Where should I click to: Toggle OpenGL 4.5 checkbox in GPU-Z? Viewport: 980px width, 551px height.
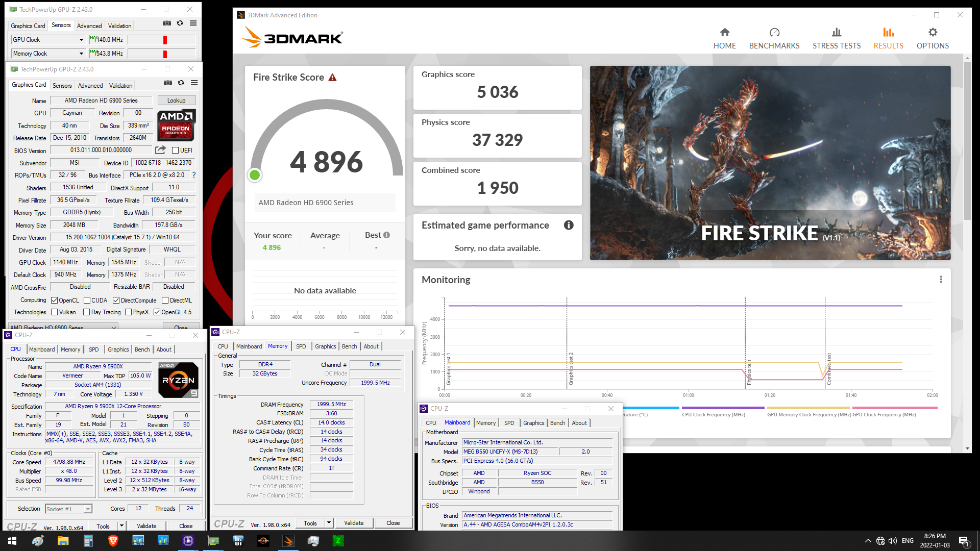[x=157, y=312]
